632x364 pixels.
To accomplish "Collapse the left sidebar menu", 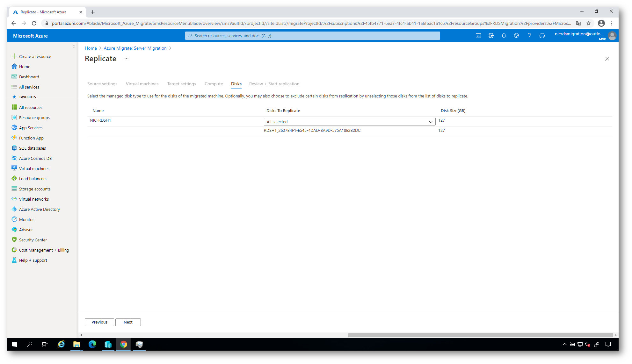I will (x=74, y=46).
